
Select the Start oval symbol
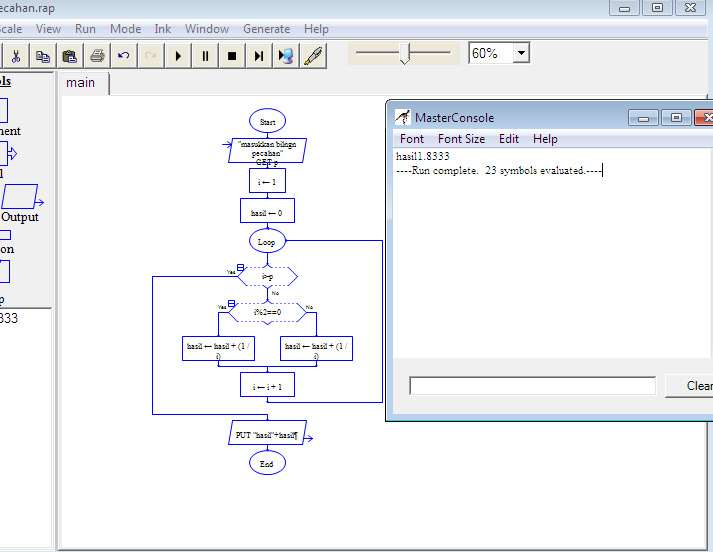coord(267,121)
